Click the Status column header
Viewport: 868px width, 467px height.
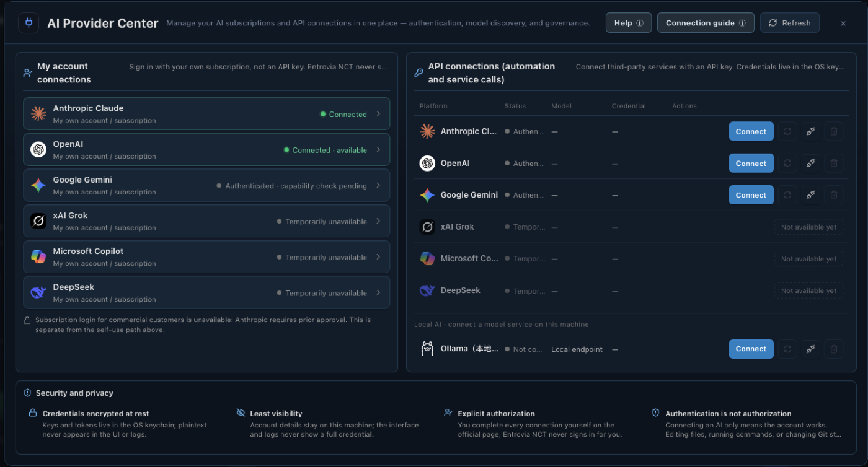tap(515, 106)
